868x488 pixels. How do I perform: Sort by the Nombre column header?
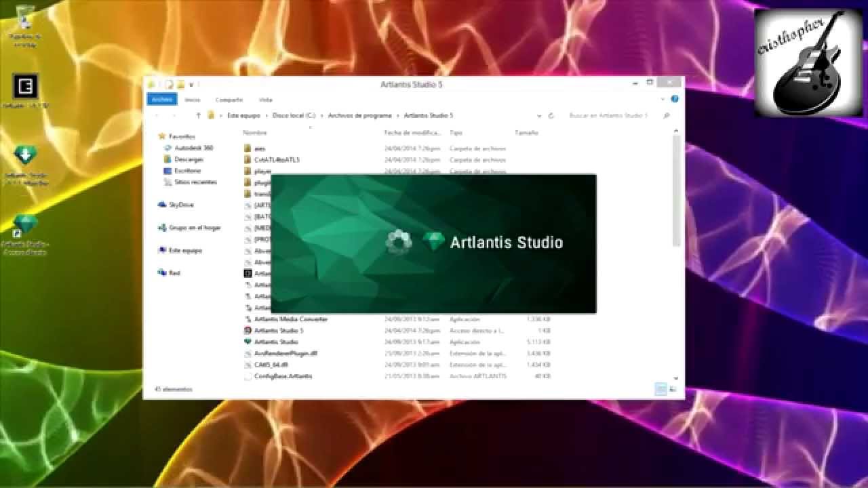tap(255, 133)
